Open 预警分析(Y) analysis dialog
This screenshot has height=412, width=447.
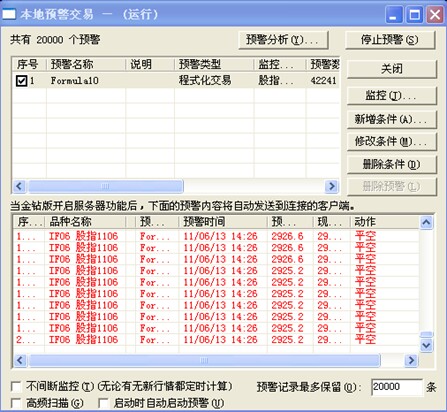284,40
